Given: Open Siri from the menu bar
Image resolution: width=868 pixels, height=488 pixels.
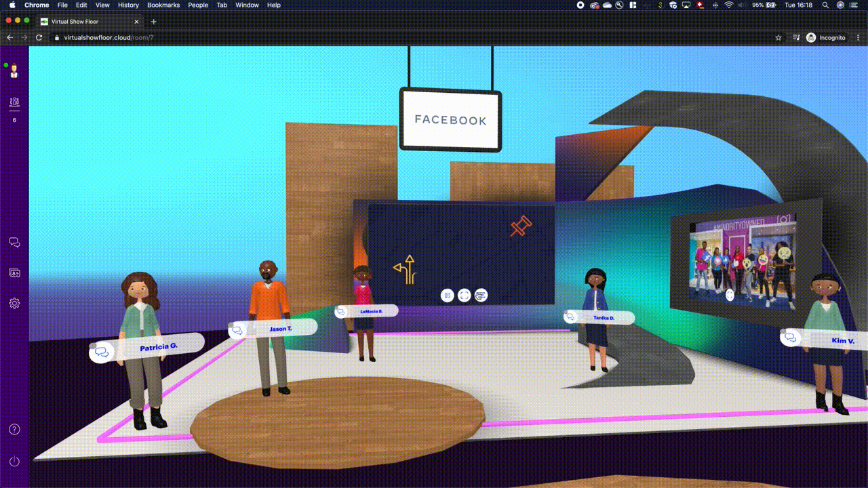Looking at the screenshot, I should (841, 5).
